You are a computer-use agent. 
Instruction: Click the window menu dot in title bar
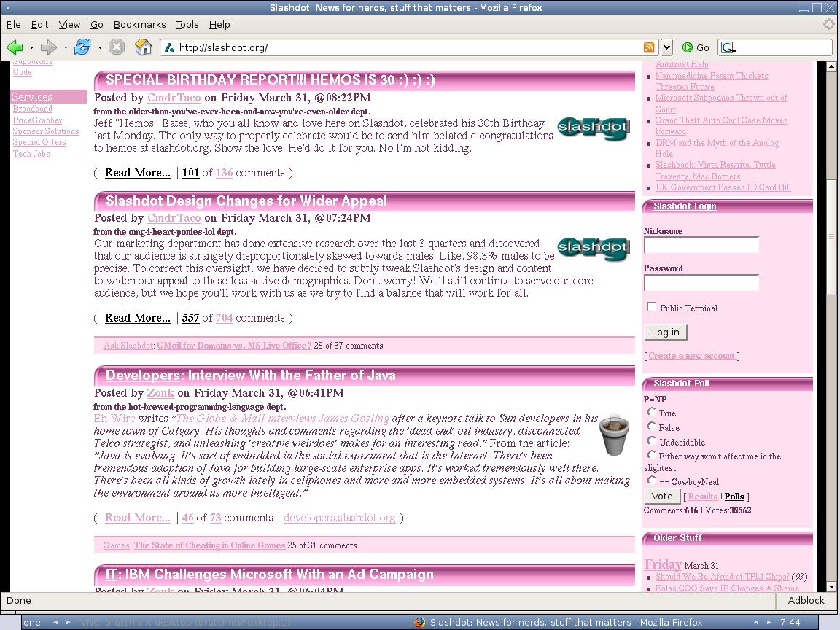(x=7, y=7)
